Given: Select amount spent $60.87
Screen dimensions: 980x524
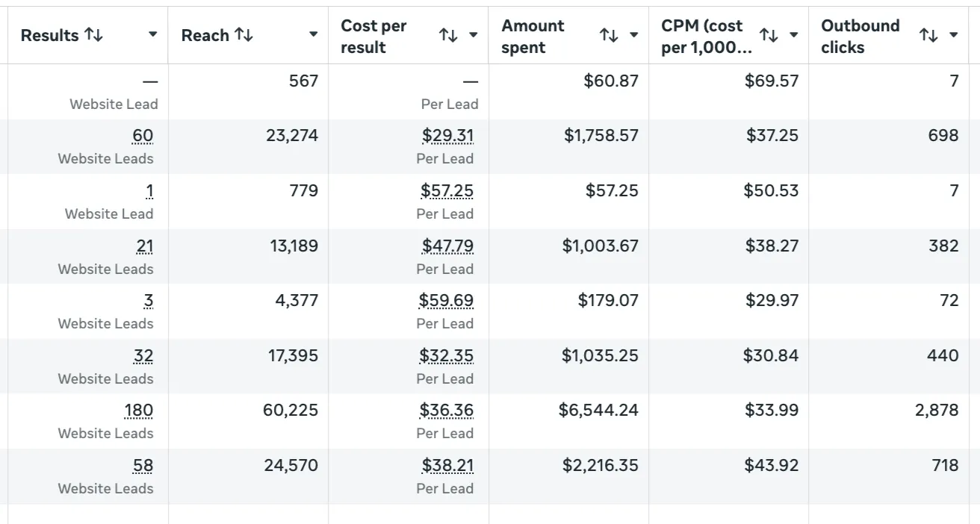Looking at the screenshot, I should coord(611,81).
